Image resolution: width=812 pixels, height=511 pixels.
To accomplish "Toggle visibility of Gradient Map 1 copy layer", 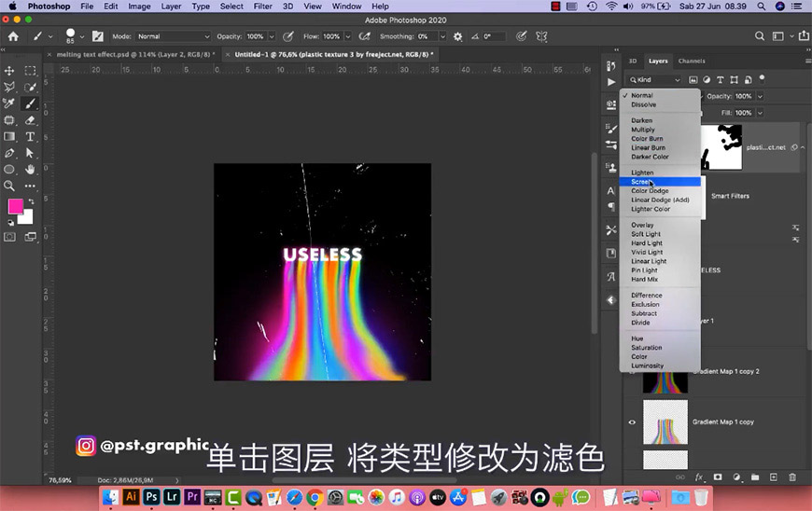I will click(x=632, y=422).
